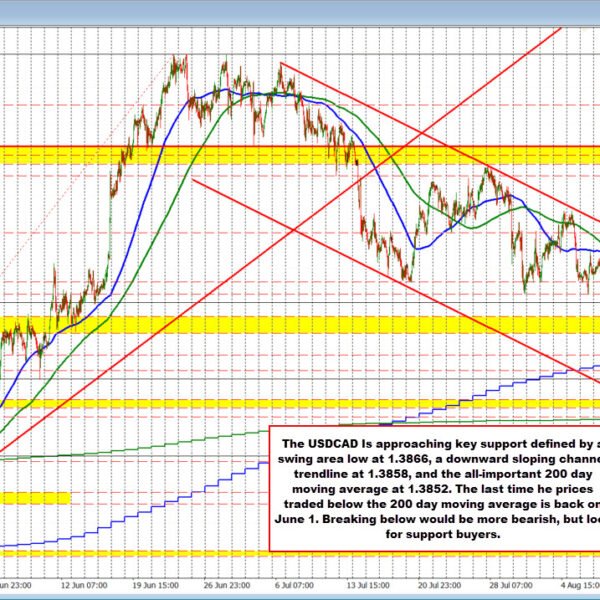Screen dimensions: 600x600
Task: Click 'swing area low at 1.3866' annotation line
Action: tap(439, 459)
